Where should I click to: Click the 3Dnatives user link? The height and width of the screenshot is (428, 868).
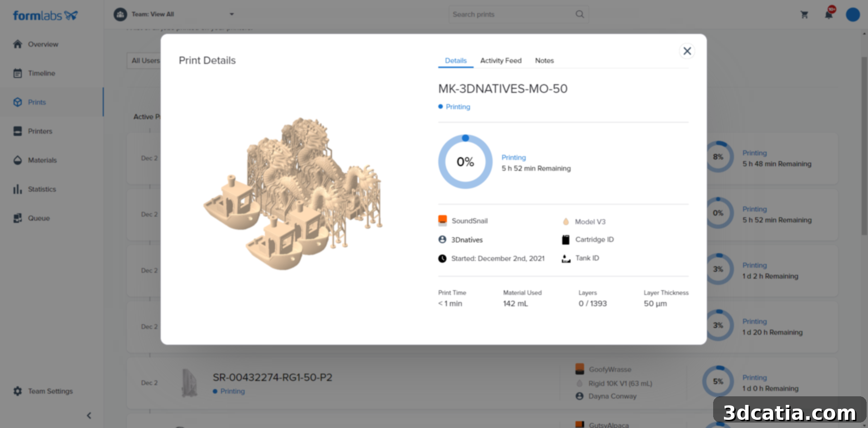467,240
